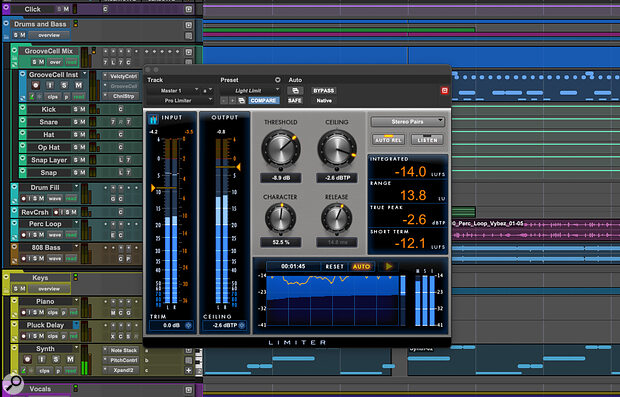This screenshot has height=397, width=620.
Task: Click the threshold value field -8.9 dB
Action: pos(281,178)
